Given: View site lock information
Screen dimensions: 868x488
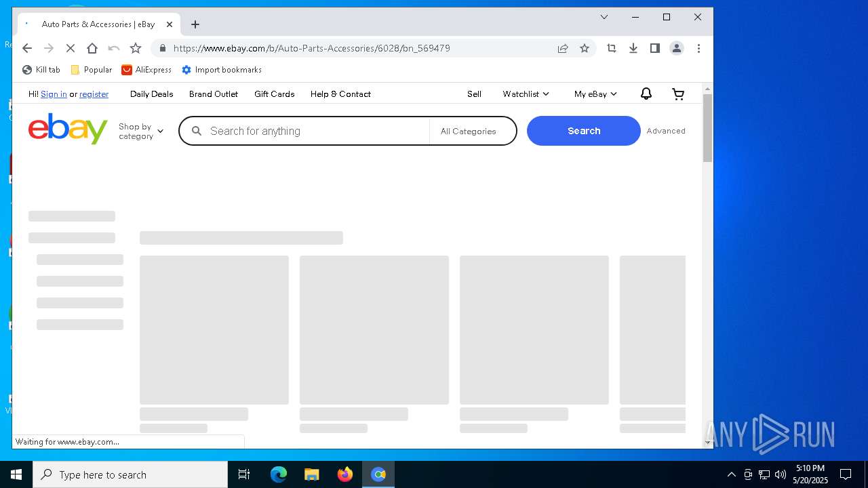Looking at the screenshot, I should tap(162, 48).
